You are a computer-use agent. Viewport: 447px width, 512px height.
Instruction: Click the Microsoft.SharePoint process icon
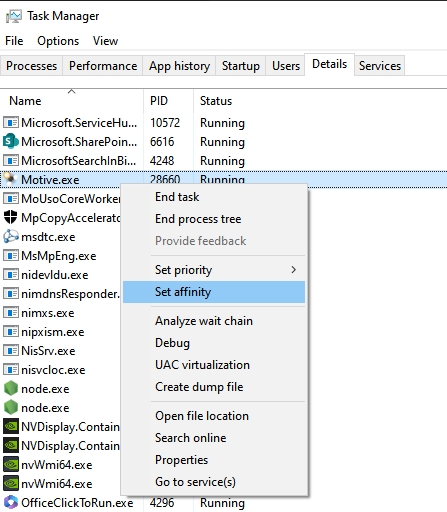(x=10, y=142)
